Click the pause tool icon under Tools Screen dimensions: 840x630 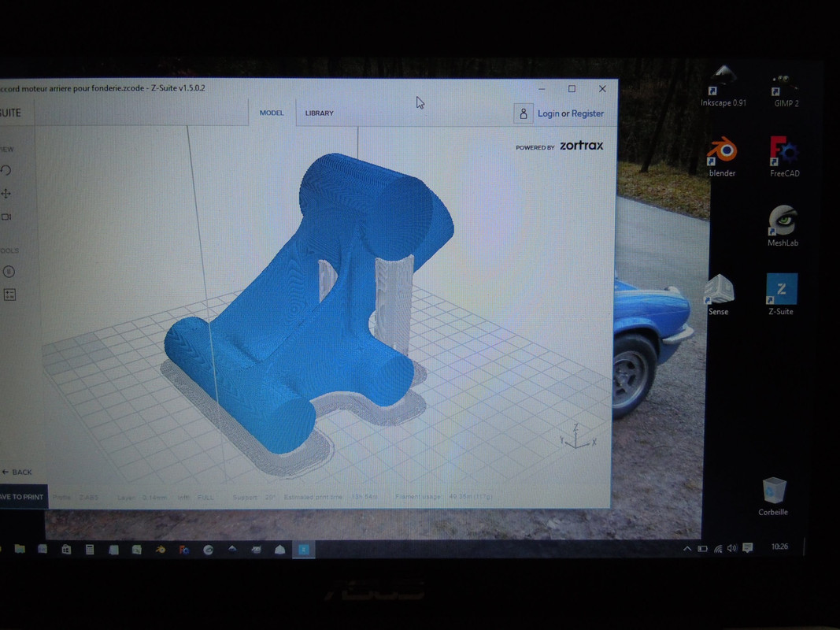(9, 272)
